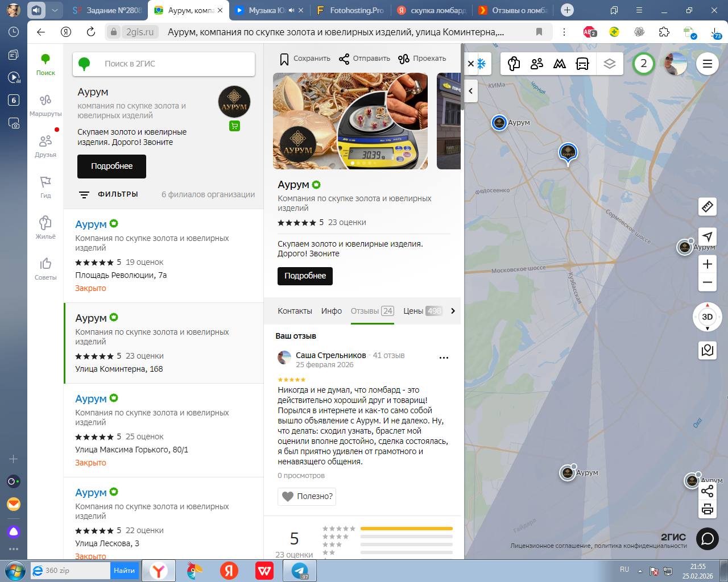Toggle the 3D map view
728x582 pixels.
point(708,317)
